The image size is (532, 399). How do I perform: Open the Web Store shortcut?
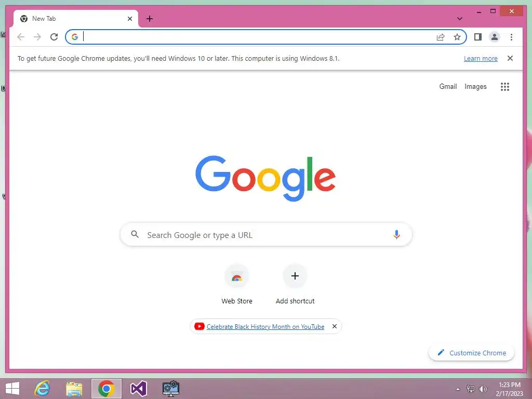(x=237, y=285)
